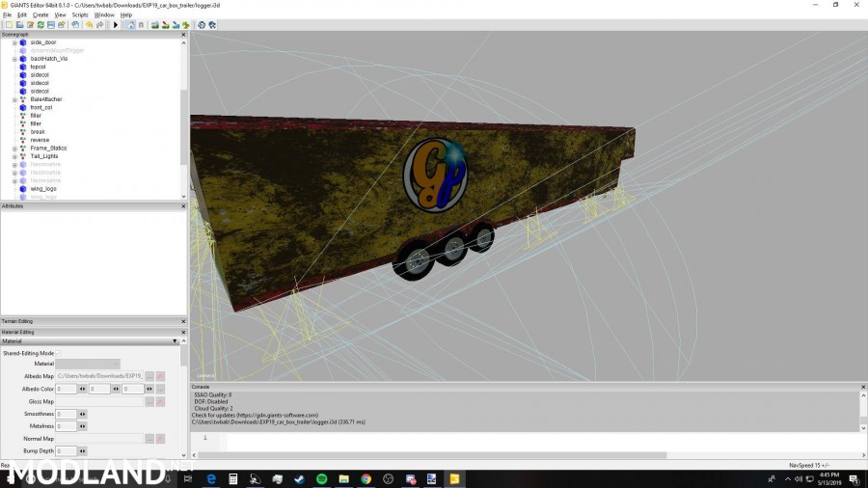Image resolution: width=868 pixels, height=488 pixels.
Task: Select the break scenegraph item
Action: click(38, 132)
